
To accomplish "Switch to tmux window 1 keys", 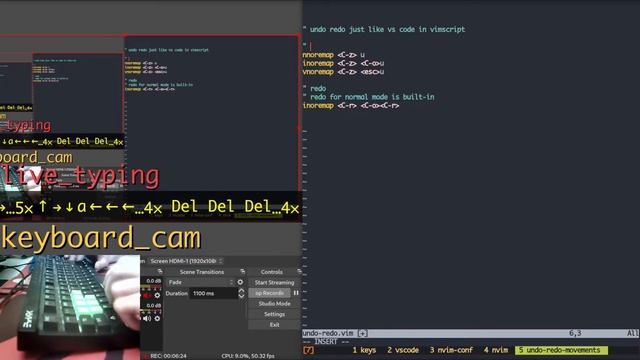I will [x=364, y=350].
